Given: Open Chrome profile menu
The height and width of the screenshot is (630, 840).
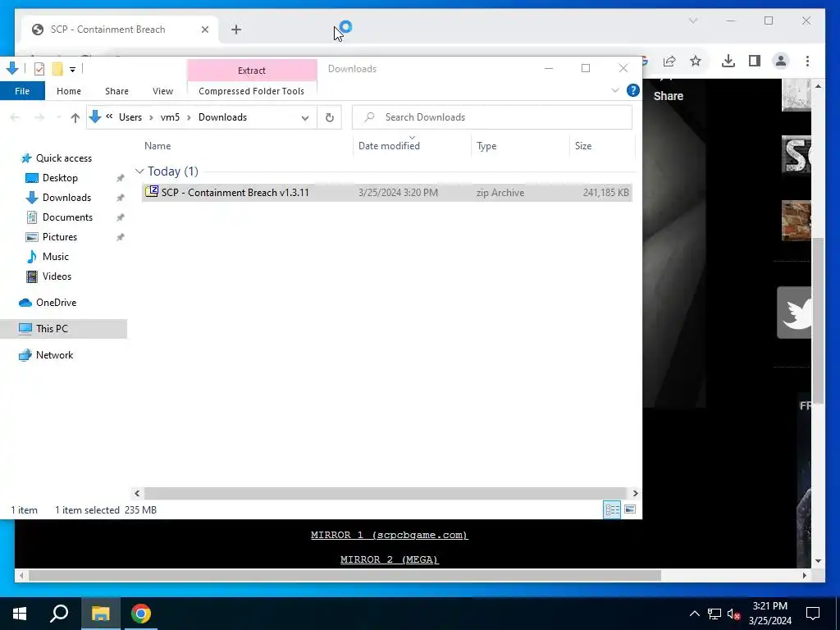Looking at the screenshot, I should coord(781,61).
